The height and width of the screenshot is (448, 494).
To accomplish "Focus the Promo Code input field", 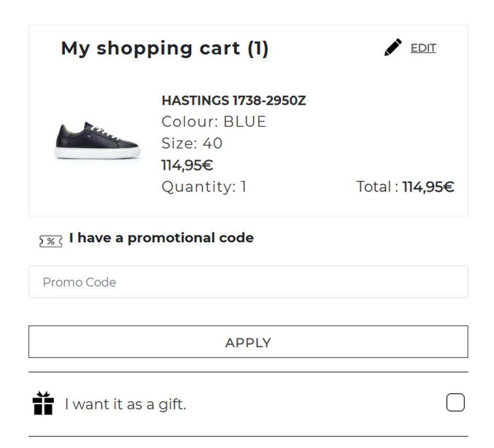I will coord(248,282).
